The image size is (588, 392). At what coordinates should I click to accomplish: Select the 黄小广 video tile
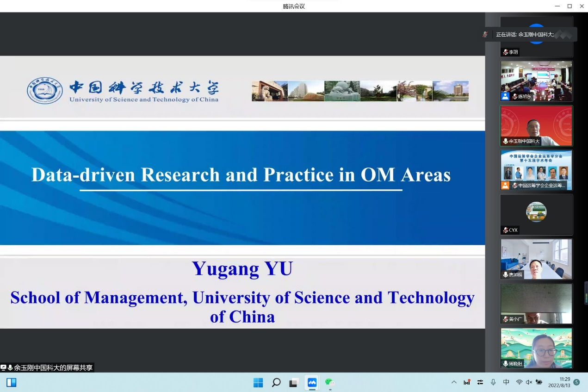(537, 304)
